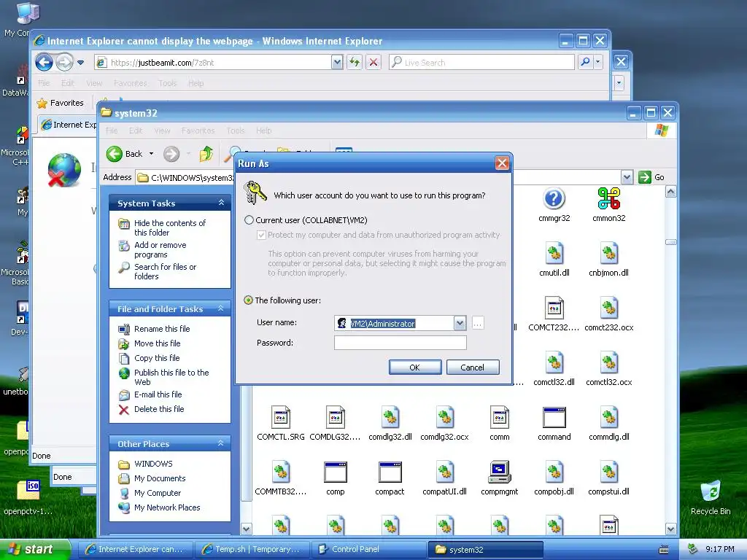The height and width of the screenshot is (560, 747).
Task: Open the User name dropdown list
Action: [x=460, y=323]
